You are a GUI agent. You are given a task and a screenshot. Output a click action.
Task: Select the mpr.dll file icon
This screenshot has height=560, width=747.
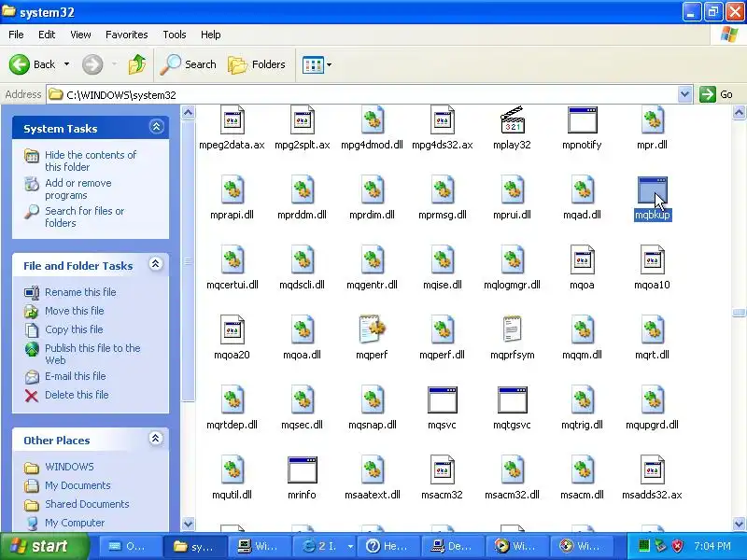point(652,120)
